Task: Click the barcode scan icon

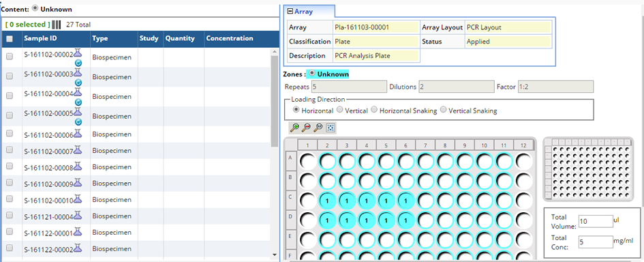Action: click(x=57, y=25)
